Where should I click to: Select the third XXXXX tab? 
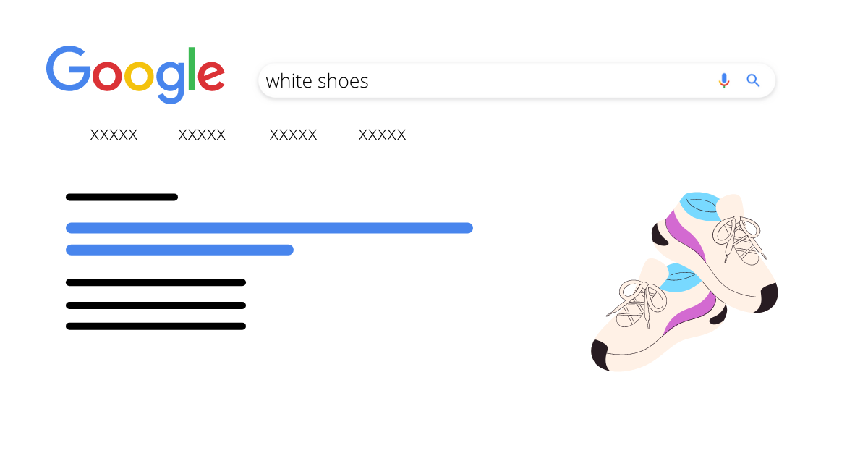tap(293, 135)
